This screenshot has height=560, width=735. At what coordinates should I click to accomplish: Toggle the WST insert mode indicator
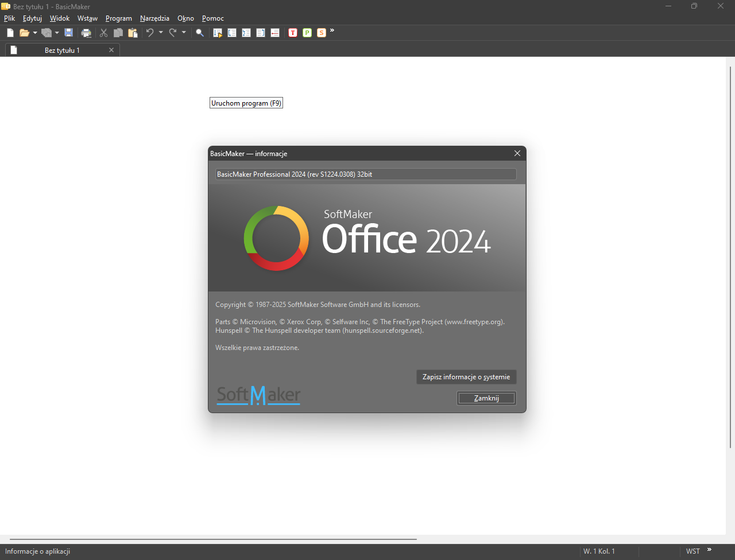pos(693,551)
